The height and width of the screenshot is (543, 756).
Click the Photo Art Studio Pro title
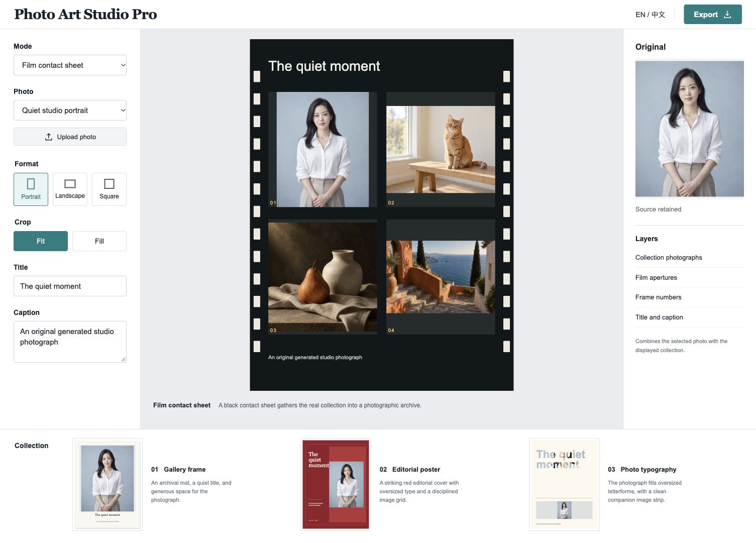[85, 14]
